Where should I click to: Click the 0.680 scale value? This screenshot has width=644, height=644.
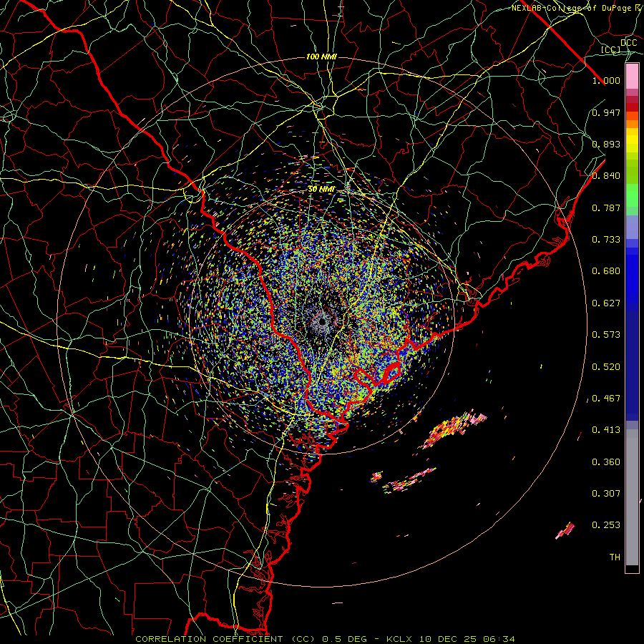(606, 271)
